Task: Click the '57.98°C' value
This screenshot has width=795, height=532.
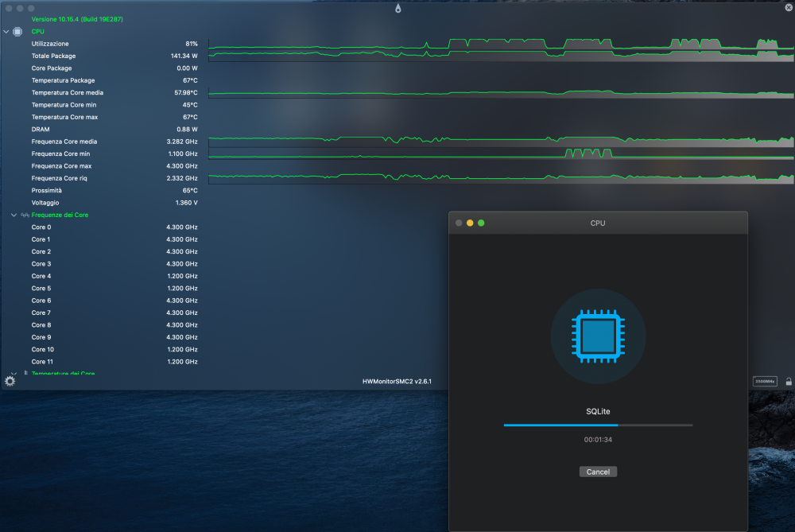Action: pyautogui.click(x=186, y=92)
